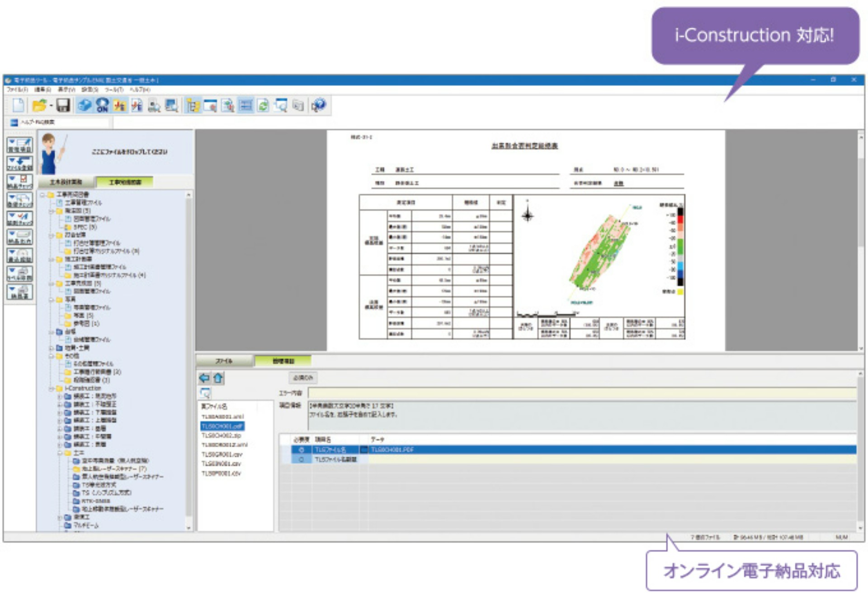
Task: Click the up-folder arrow icon in the file panel
Action: click(x=218, y=378)
